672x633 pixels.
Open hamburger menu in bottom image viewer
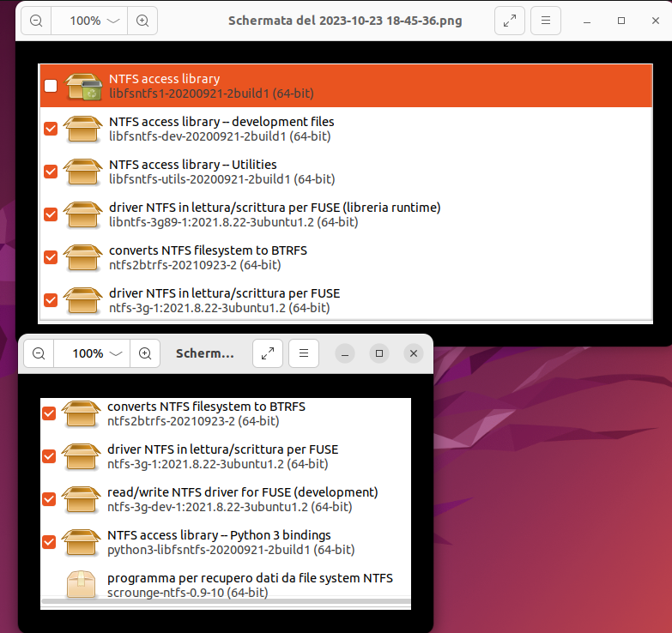point(304,353)
